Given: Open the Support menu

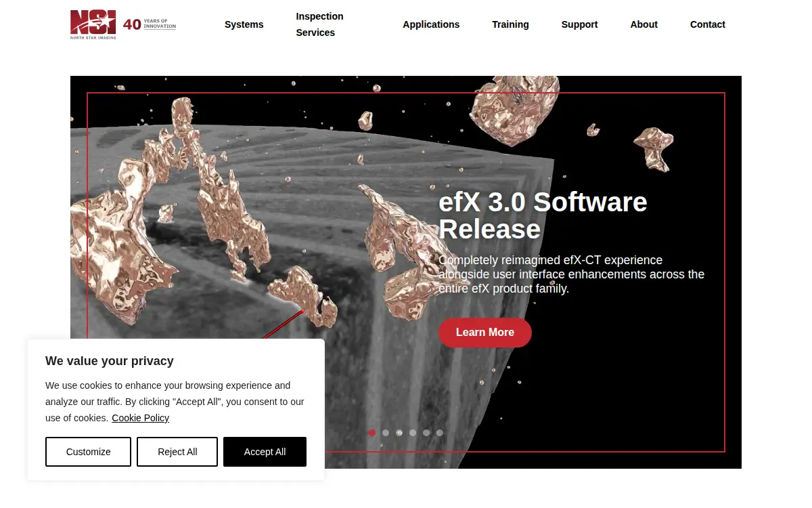Looking at the screenshot, I should click(579, 24).
